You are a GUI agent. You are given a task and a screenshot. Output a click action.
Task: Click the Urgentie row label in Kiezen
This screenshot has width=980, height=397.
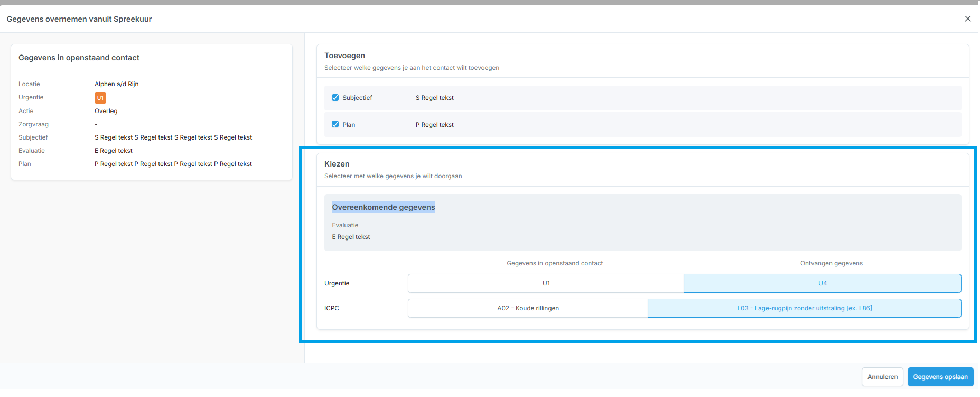tap(337, 283)
